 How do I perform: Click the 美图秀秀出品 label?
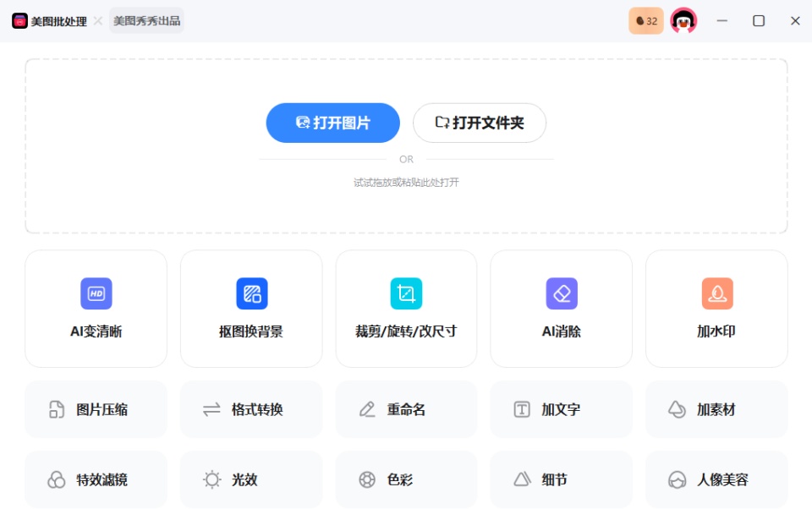click(x=146, y=20)
